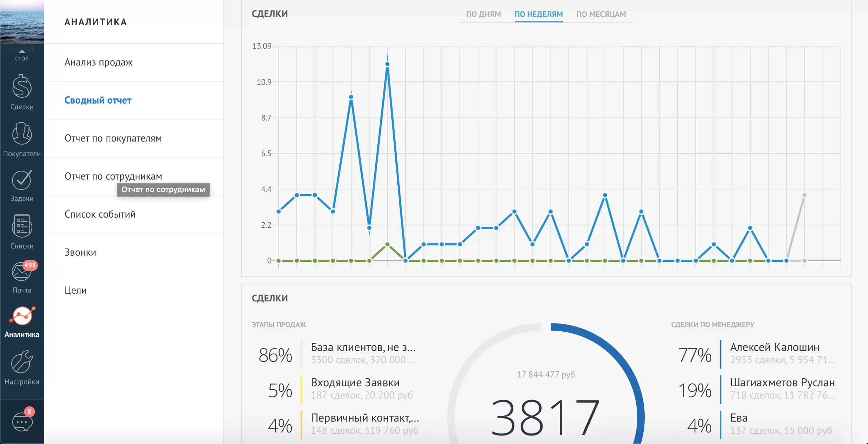
Task: Open Отчет по покупателям
Action: click(x=113, y=138)
